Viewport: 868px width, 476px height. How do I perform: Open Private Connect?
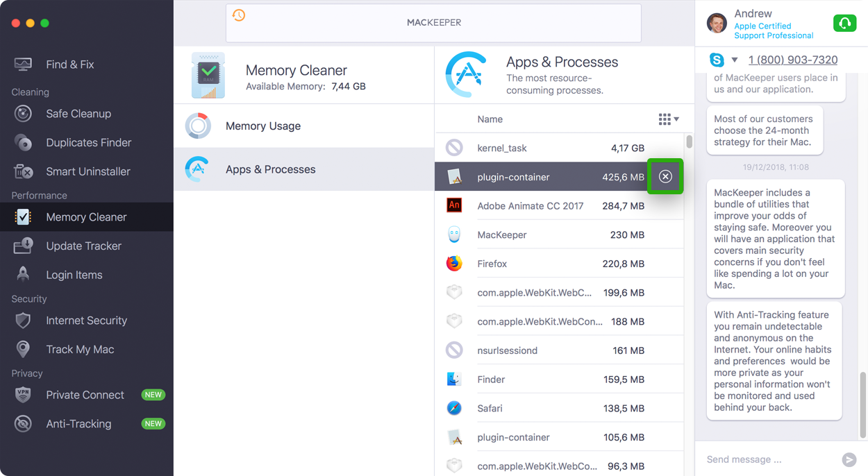point(85,395)
